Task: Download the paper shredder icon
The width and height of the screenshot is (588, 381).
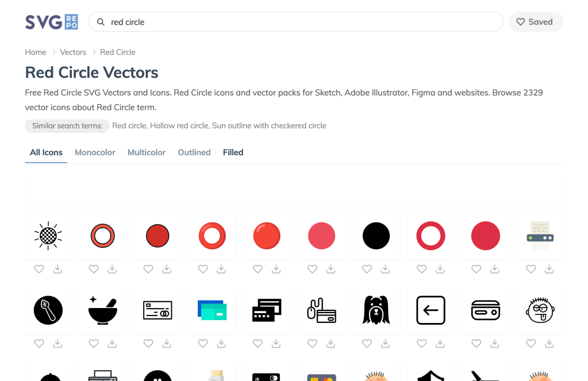Action: pos(549,269)
